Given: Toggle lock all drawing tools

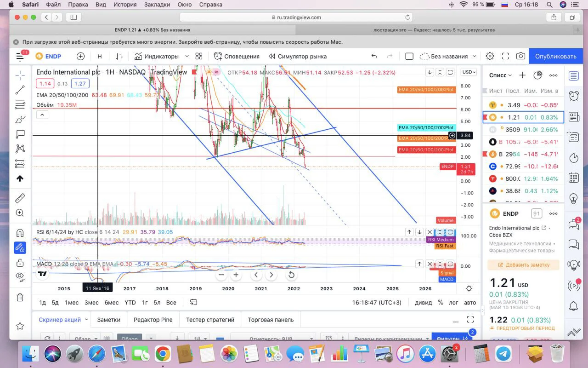Looking at the screenshot, I should (x=20, y=263).
